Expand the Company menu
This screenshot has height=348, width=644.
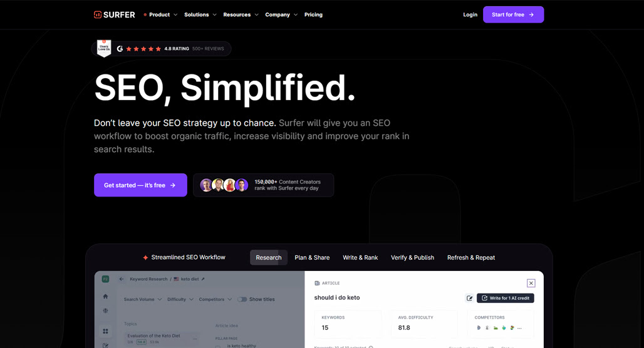coord(281,15)
